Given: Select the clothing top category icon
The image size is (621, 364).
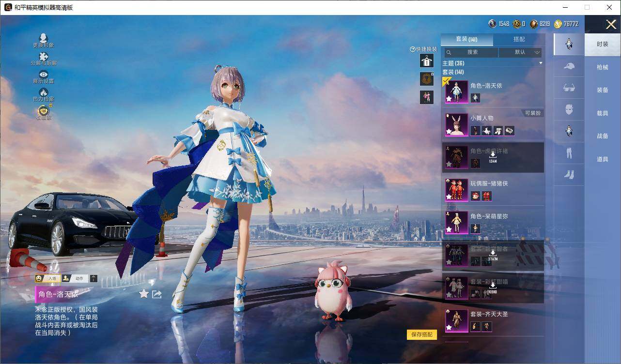Looking at the screenshot, I should click(x=569, y=131).
